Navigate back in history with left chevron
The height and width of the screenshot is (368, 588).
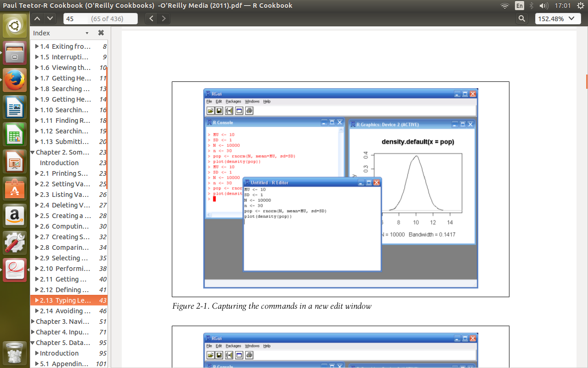coord(152,18)
